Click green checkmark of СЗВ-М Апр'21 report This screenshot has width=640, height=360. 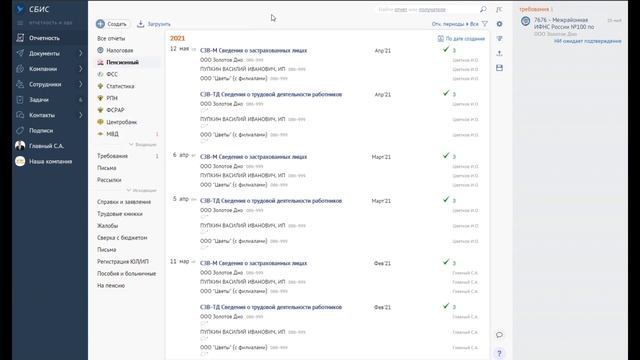pyautogui.click(x=446, y=49)
